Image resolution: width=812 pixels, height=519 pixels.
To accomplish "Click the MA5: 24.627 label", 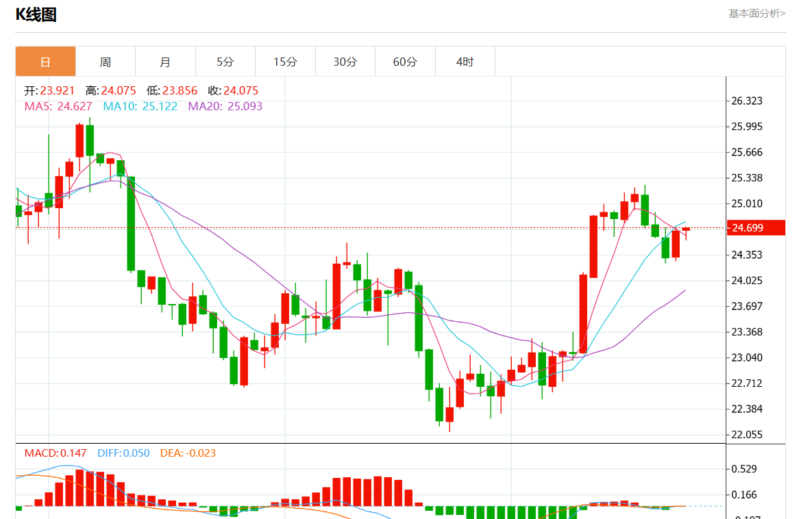I will (x=58, y=106).
